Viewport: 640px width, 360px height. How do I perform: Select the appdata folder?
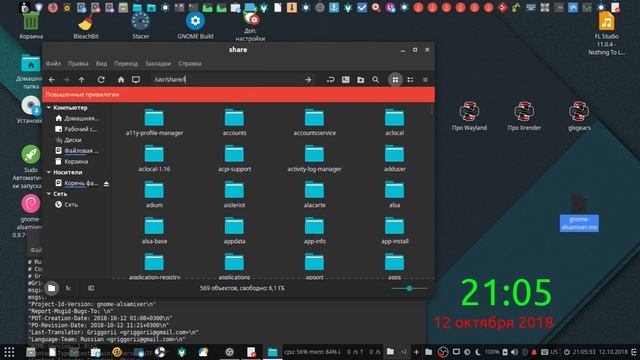(x=234, y=231)
